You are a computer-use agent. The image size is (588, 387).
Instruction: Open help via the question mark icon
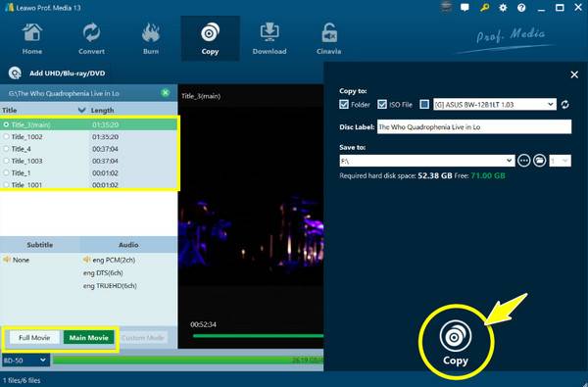[x=521, y=8]
